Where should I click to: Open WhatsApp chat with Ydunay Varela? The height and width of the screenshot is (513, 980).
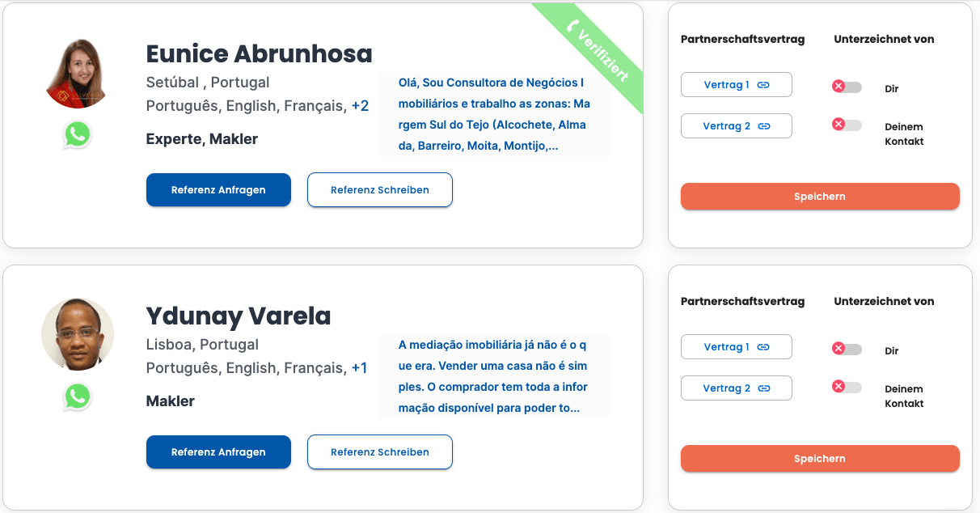pos(78,396)
